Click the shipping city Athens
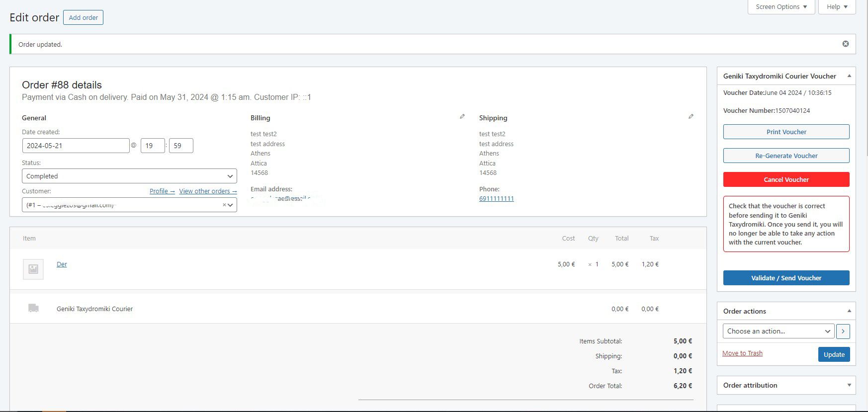This screenshot has height=412, width=868. tap(489, 154)
